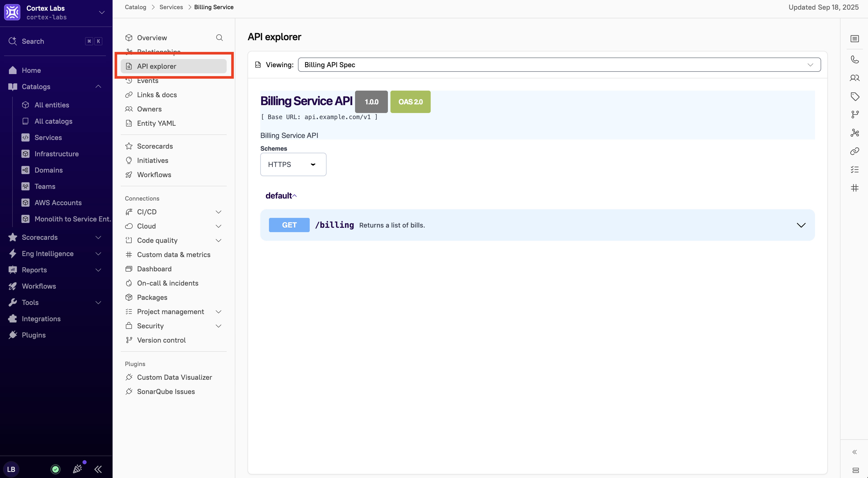Open the HTTPS schemes dropdown
The height and width of the screenshot is (478, 868).
[293, 164]
